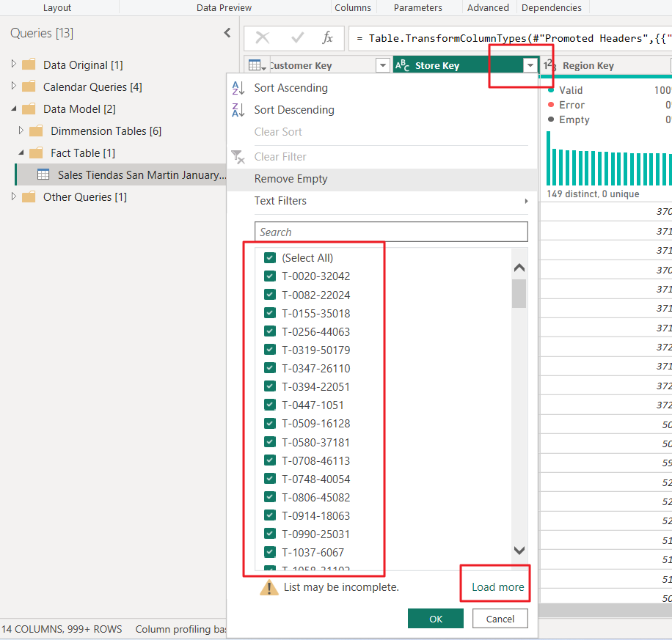The image size is (672, 640).
Task: Click the filter values scrollbar thumb
Action: pos(519,294)
